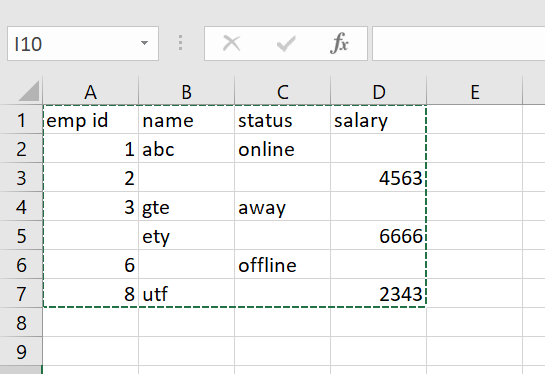
Task: Select row 5 header
Action: click(21, 235)
